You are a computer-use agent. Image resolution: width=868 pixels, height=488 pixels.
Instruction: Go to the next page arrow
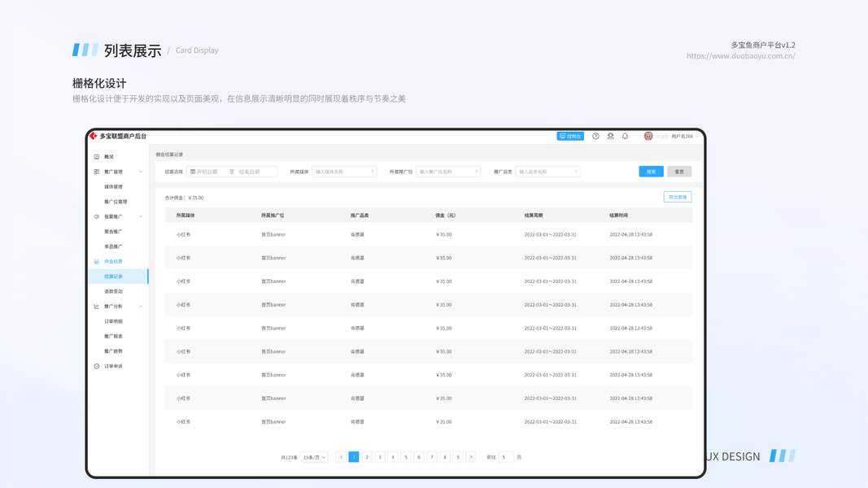[471, 457]
